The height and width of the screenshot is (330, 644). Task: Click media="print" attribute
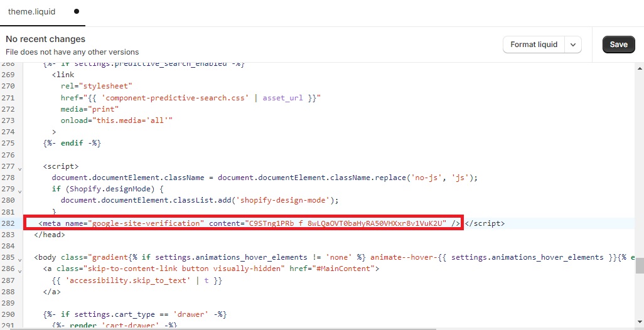pos(90,109)
